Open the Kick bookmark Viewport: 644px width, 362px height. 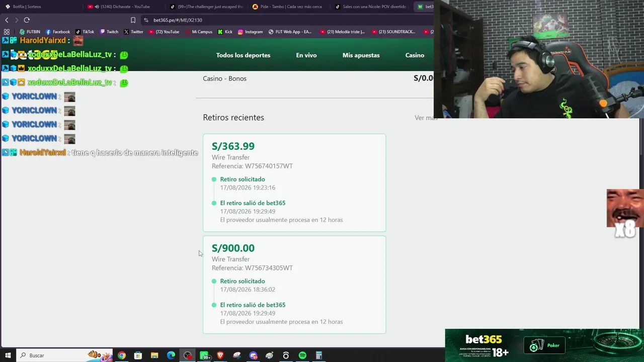225,32
